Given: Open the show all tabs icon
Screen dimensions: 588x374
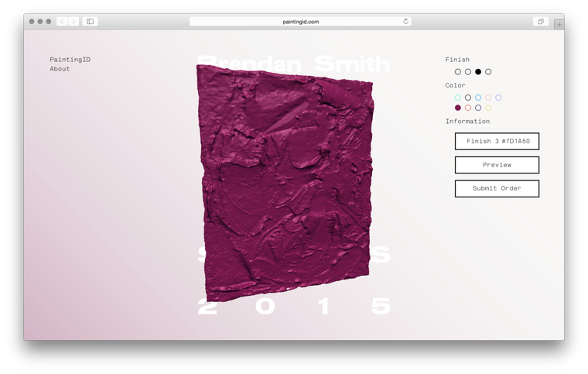Looking at the screenshot, I should [x=541, y=22].
